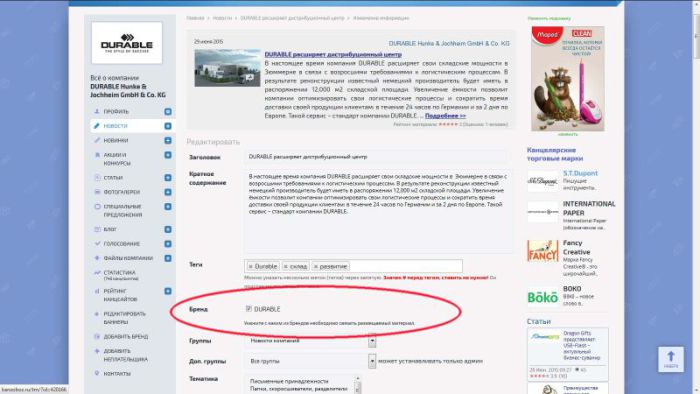Click the person icon beside Профиль

click(x=97, y=111)
